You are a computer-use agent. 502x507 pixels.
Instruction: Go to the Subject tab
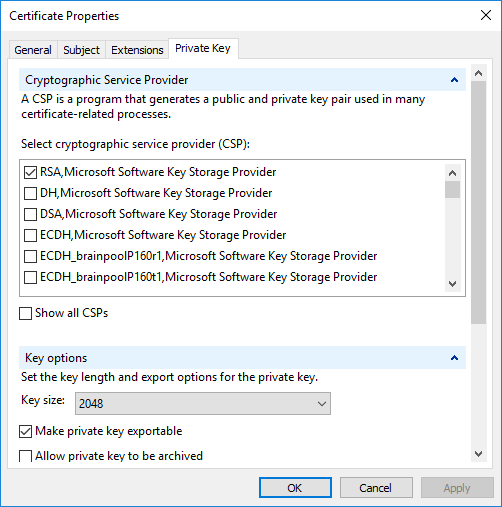[x=81, y=50]
